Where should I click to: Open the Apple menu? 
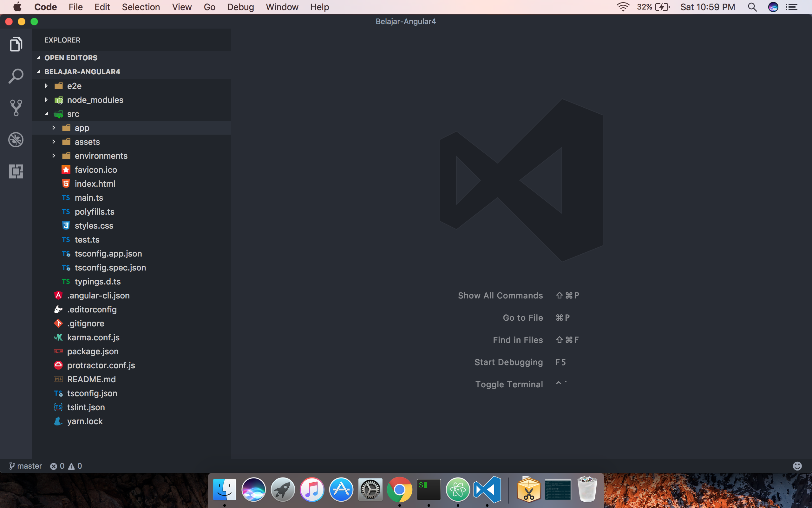coord(17,7)
